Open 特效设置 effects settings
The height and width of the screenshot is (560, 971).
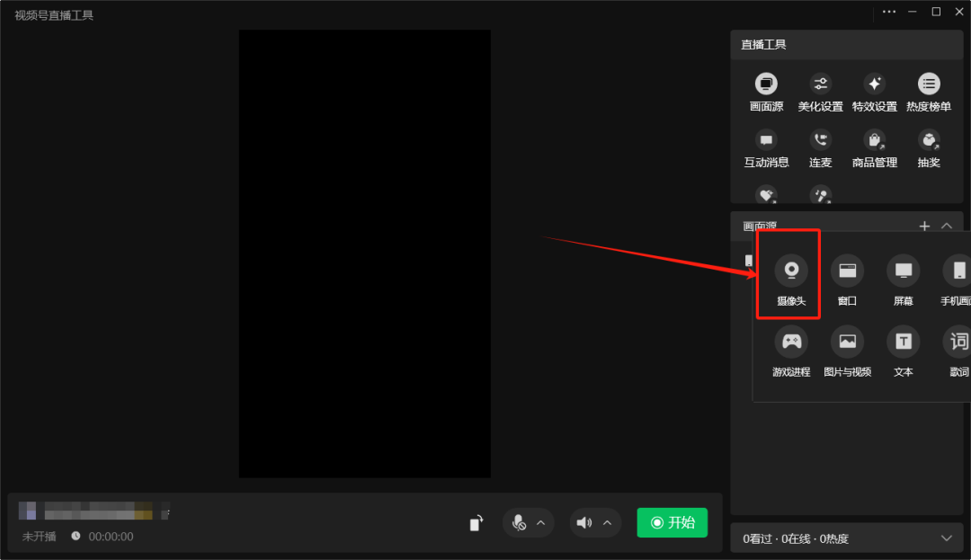point(874,84)
